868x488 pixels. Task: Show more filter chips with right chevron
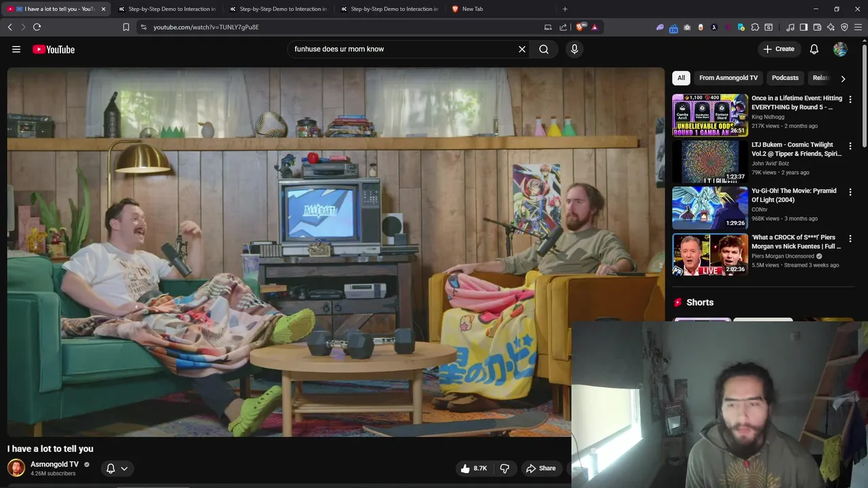pyautogui.click(x=843, y=79)
